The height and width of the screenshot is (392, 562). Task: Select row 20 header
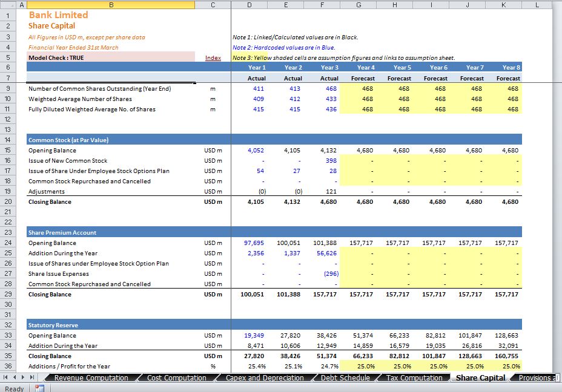(x=8, y=201)
